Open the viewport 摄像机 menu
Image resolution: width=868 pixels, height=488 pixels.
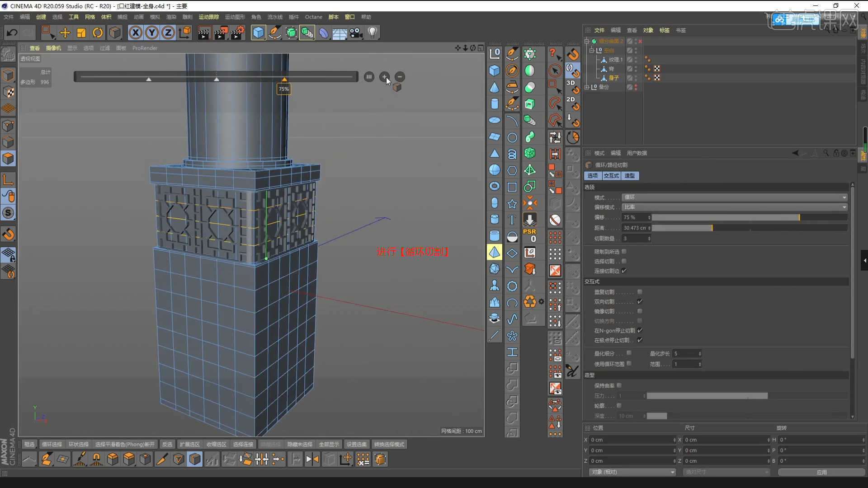(x=53, y=48)
